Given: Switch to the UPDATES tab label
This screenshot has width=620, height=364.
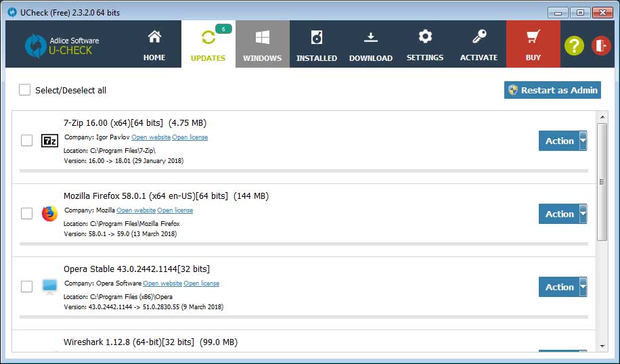Looking at the screenshot, I should point(208,58).
